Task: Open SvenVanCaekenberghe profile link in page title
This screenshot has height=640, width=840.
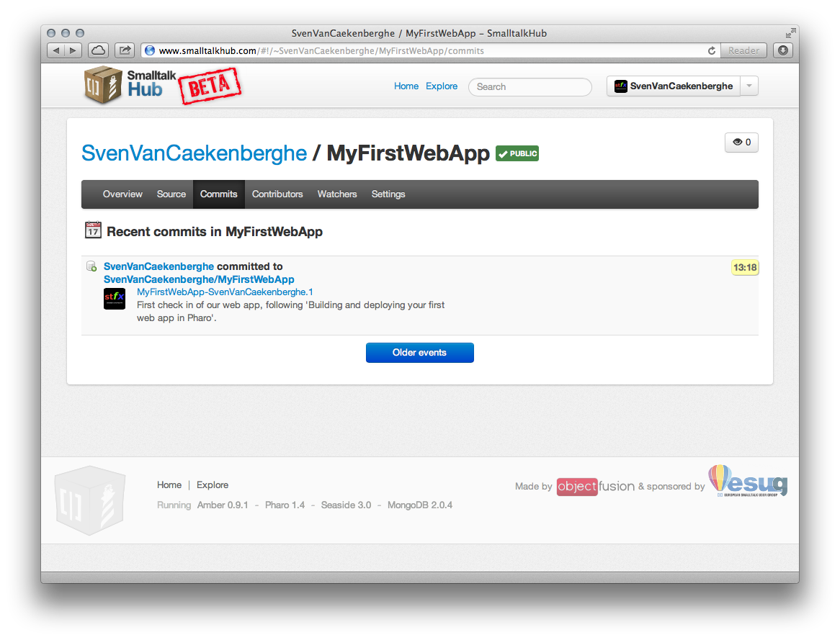Action: (194, 154)
